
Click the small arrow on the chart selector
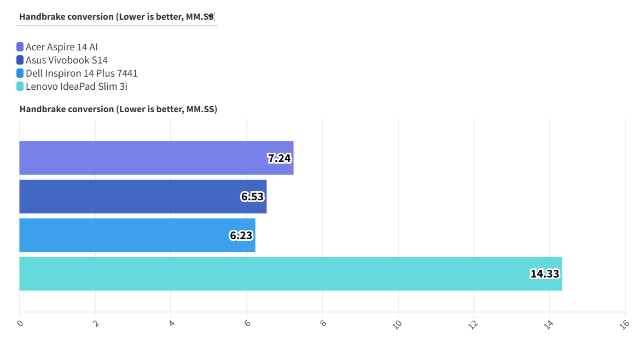[x=211, y=16]
